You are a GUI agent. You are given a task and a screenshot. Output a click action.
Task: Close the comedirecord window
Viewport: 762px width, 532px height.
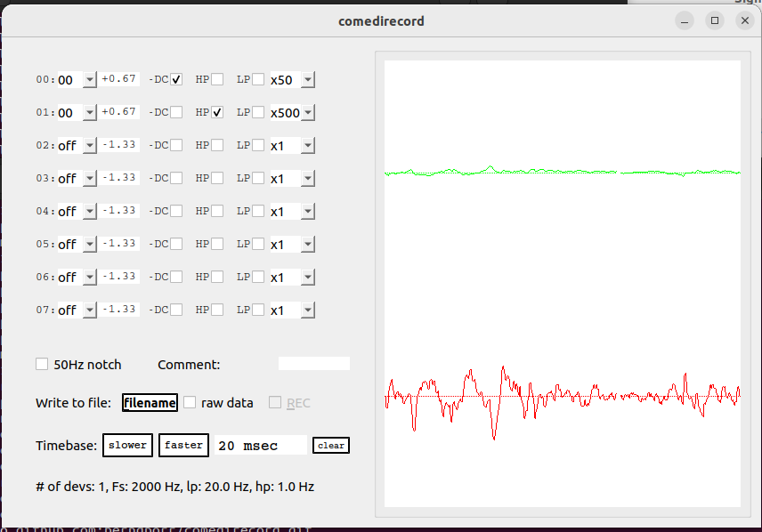744,20
